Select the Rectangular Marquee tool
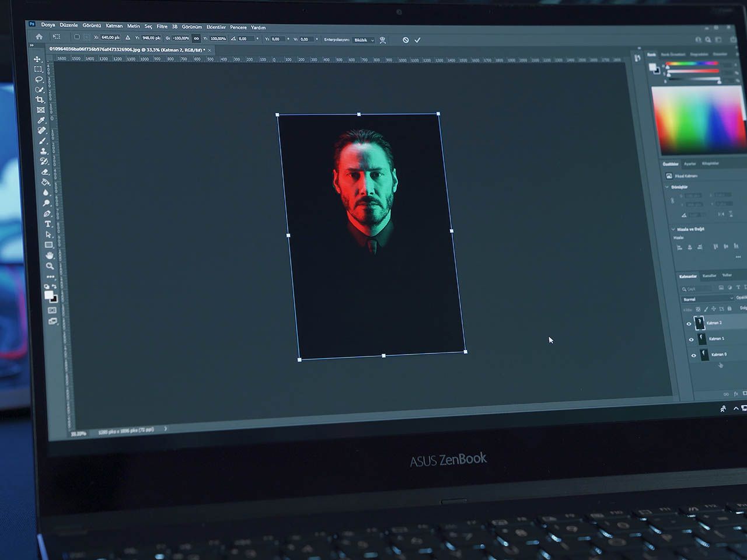The height and width of the screenshot is (560, 747). pos(39,69)
